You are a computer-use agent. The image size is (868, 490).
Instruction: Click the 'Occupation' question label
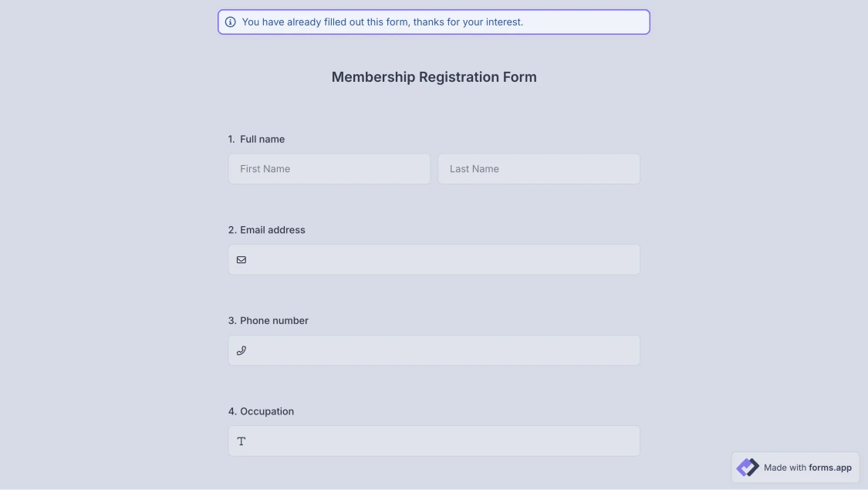(x=267, y=412)
